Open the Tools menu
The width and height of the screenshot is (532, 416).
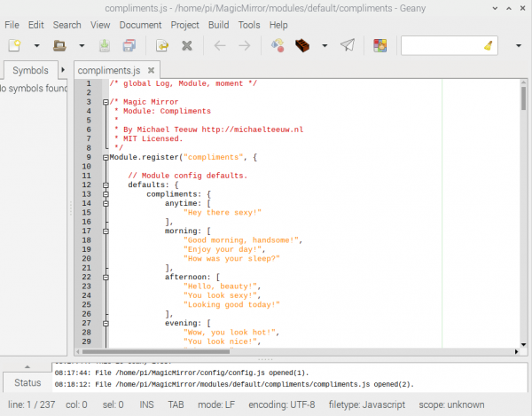click(249, 25)
